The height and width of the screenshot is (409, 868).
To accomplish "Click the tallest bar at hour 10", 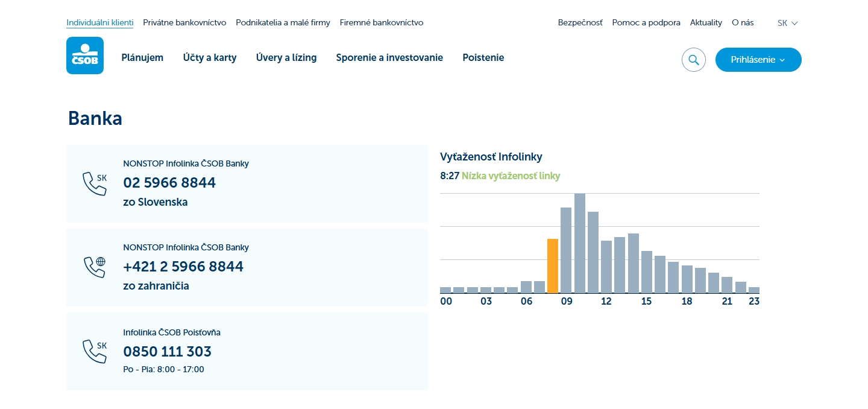I will [580, 243].
